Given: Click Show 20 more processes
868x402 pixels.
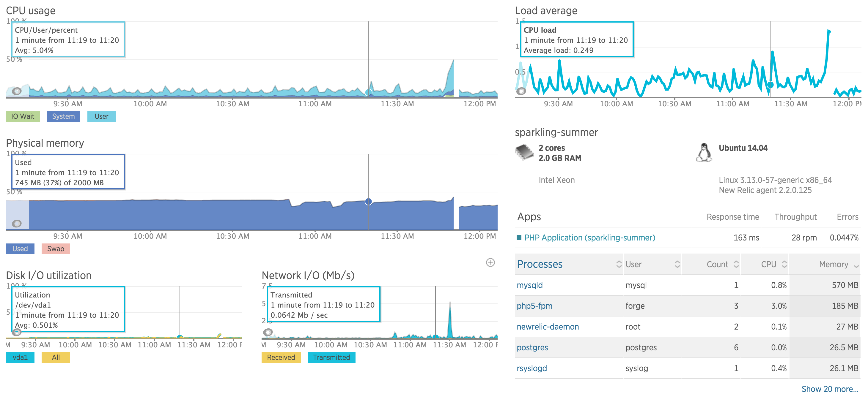Looking at the screenshot, I should pyautogui.click(x=830, y=389).
